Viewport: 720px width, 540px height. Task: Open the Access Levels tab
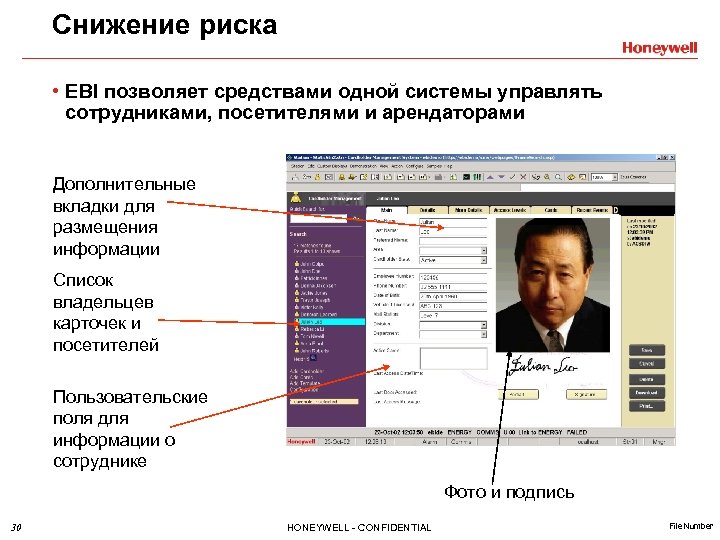pyautogui.click(x=510, y=210)
